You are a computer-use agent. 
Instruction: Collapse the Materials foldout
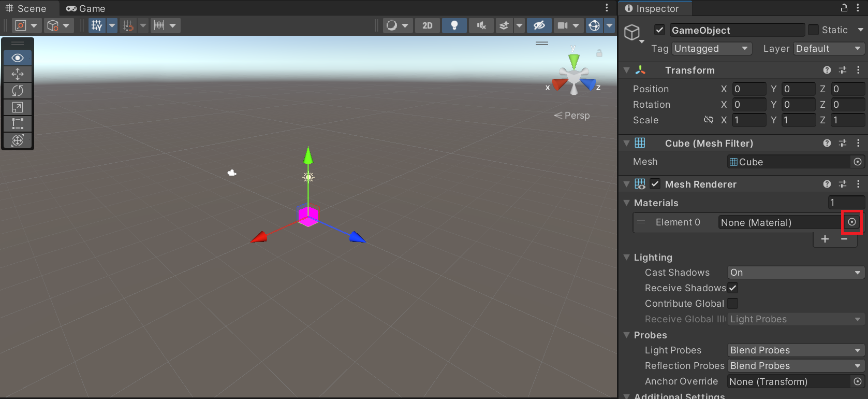[x=627, y=203]
